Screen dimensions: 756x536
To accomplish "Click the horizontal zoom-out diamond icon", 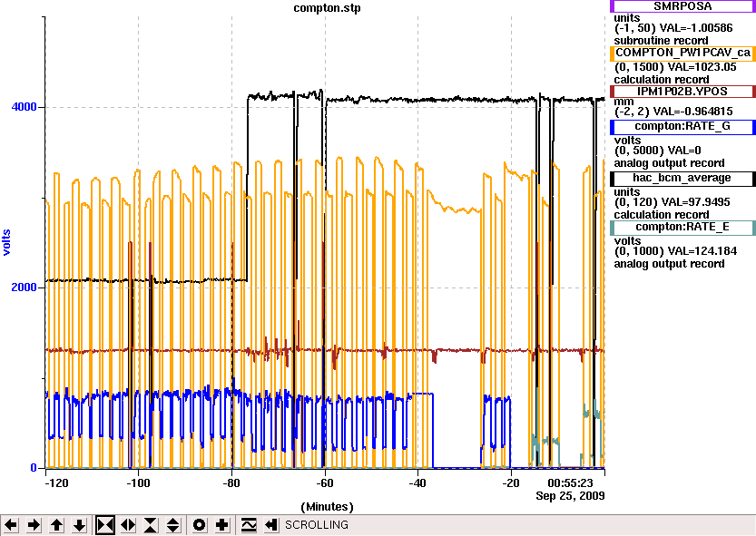I will point(128,525).
